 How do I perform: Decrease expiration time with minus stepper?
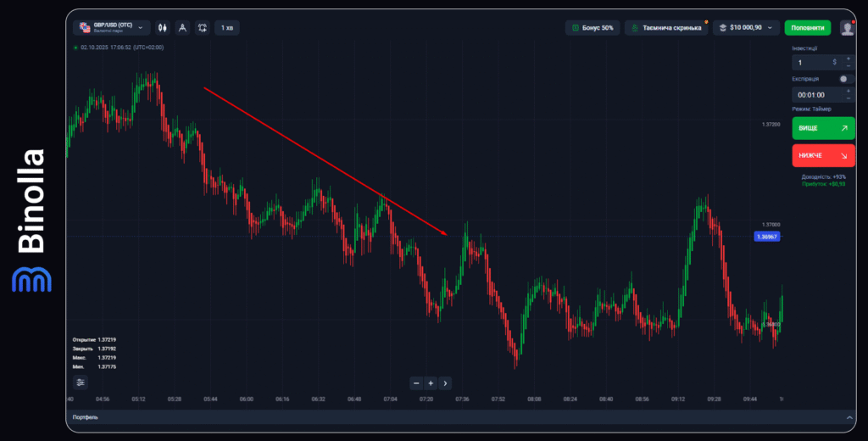pyautogui.click(x=848, y=98)
